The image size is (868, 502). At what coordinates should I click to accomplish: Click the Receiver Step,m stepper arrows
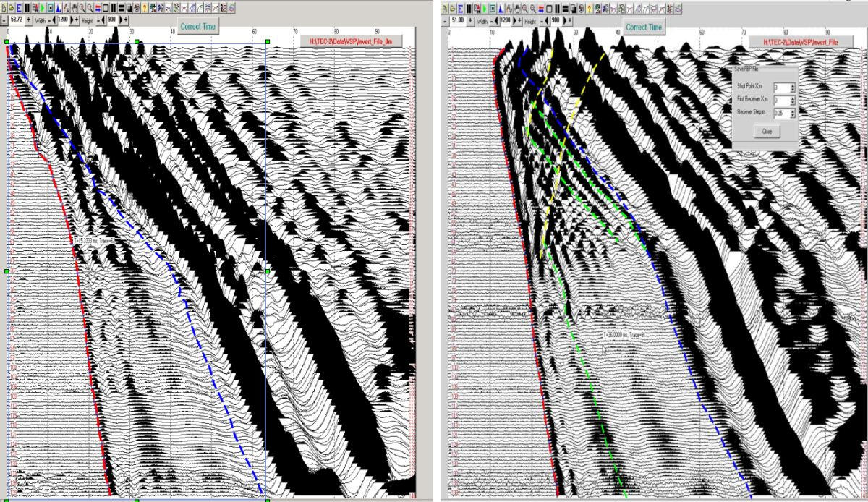793,114
